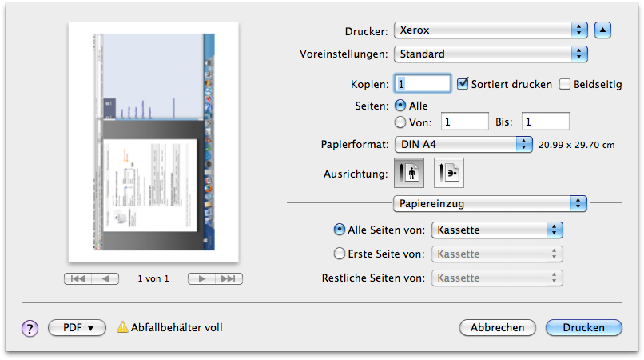Click into the Kopien input field
Viewport: 644px width, 360px height.
click(x=423, y=83)
